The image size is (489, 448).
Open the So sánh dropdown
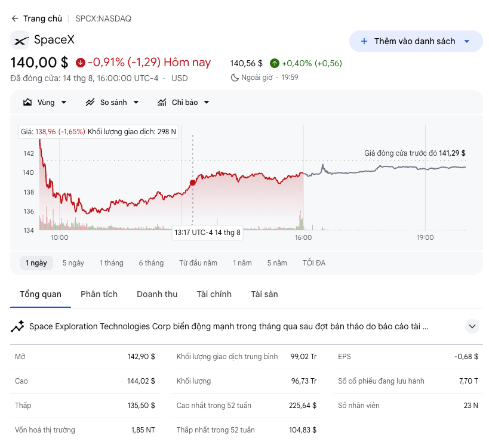click(112, 102)
